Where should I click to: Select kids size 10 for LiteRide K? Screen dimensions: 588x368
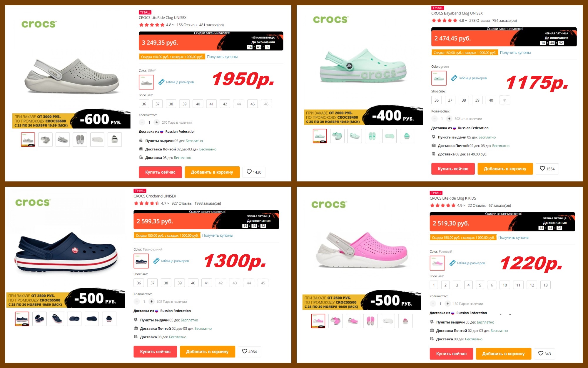[505, 285]
